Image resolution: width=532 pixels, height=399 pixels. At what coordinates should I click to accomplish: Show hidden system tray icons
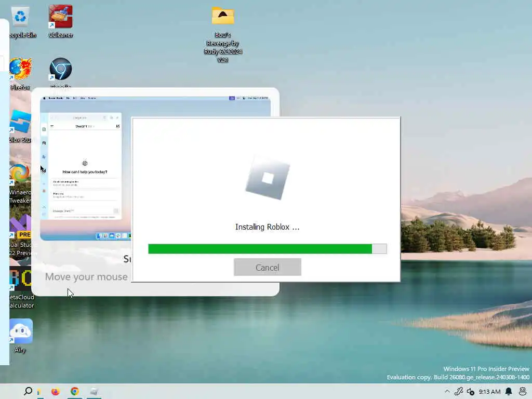pyautogui.click(x=447, y=392)
